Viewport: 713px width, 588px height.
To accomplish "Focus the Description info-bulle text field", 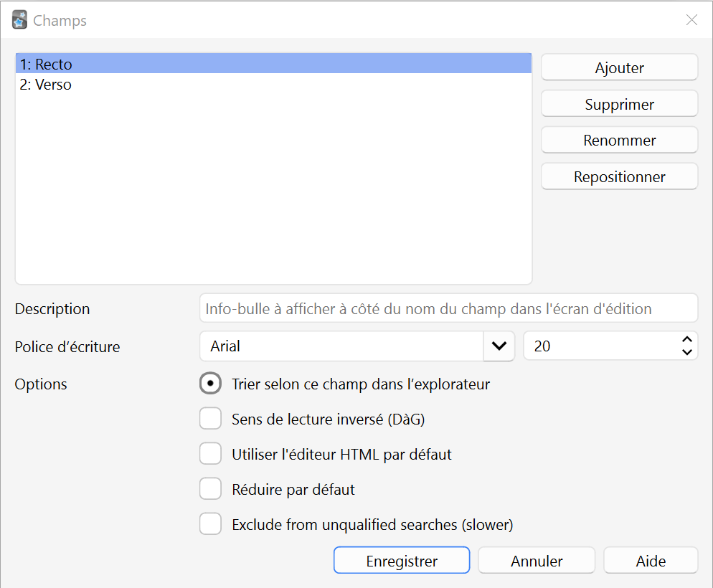I will pos(448,308).
